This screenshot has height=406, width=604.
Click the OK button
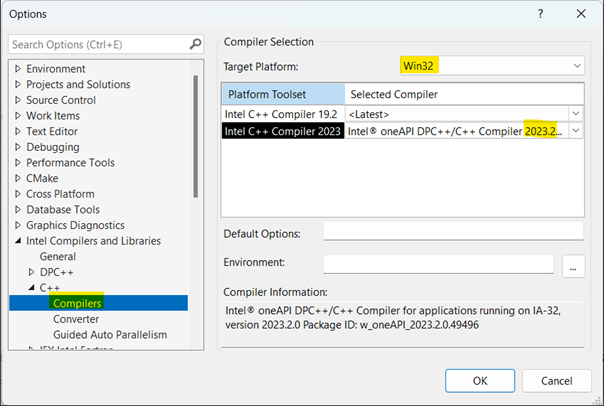pyautogui.click(x=480, y=380)
